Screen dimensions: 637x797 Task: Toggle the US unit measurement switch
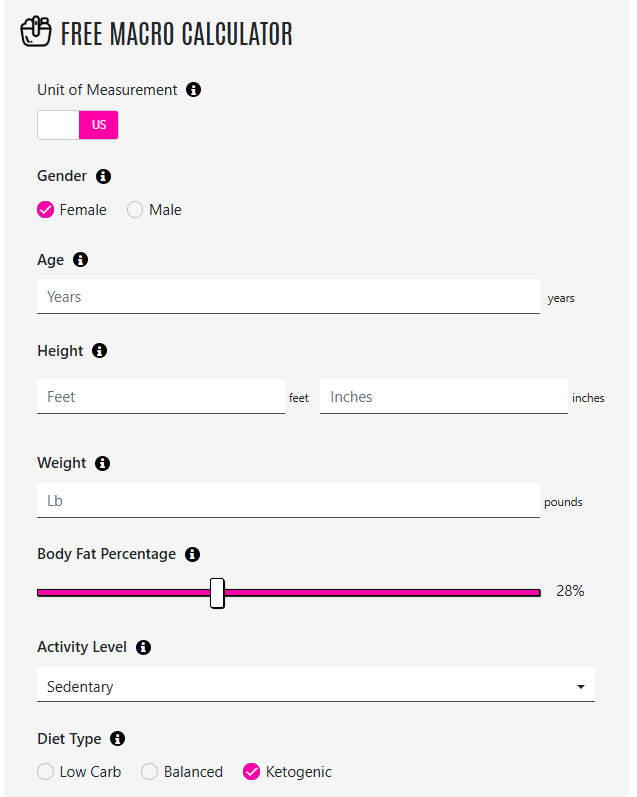[x=78, y=125]
